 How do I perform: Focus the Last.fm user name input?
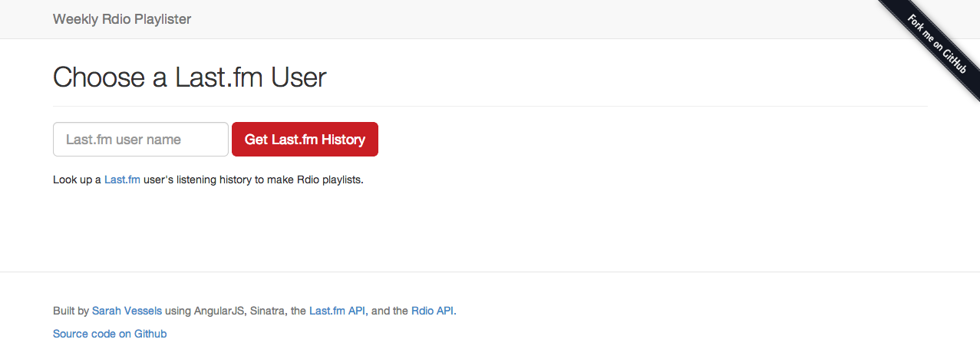pyautogui.click(x=140, y=140)
